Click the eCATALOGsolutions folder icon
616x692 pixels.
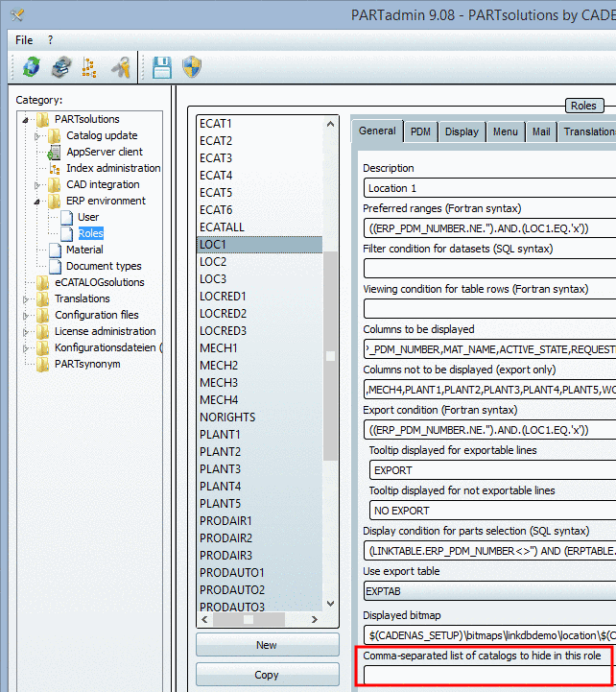(43, 283)
